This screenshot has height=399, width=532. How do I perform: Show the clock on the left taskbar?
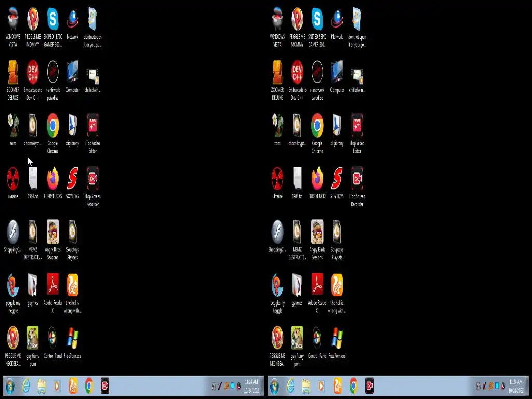pos(251,386)
